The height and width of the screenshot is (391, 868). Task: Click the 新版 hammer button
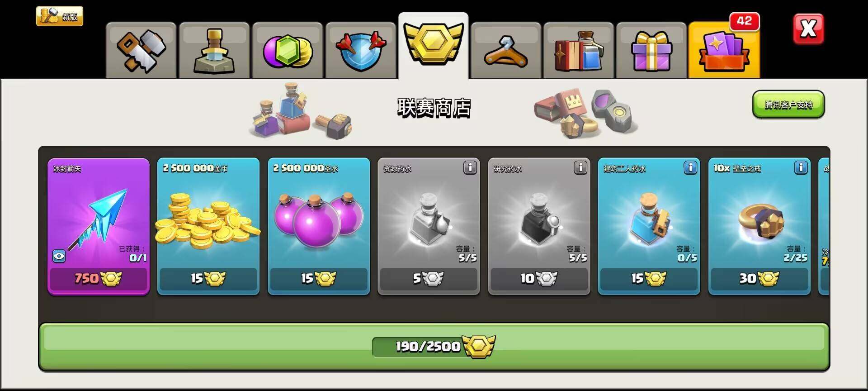pyautogui.click(x=60, y=16)
